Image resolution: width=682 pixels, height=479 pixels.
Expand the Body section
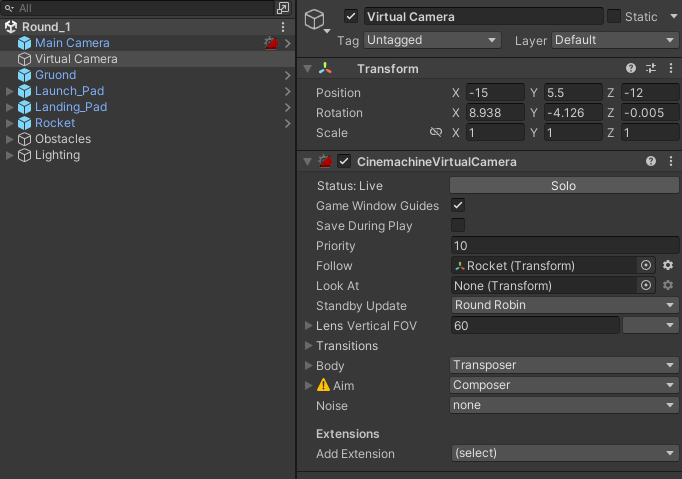(308, 365)
